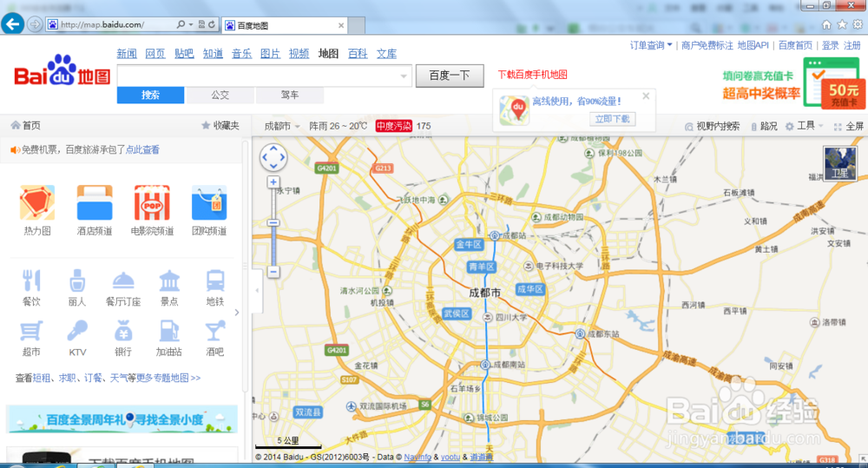Select the 餐厅订座 restaurant booking icon

click(123, 280)
